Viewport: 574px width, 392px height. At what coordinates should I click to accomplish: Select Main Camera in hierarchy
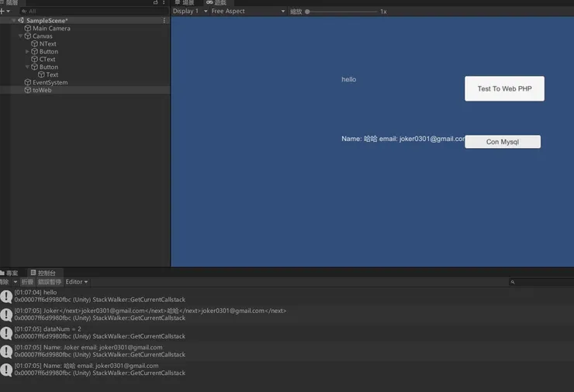point(85,28)
